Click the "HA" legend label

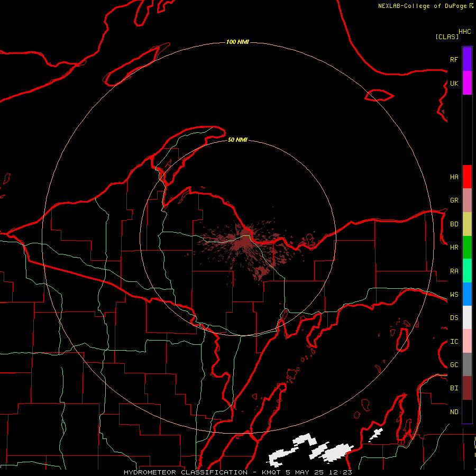[454, 177]
